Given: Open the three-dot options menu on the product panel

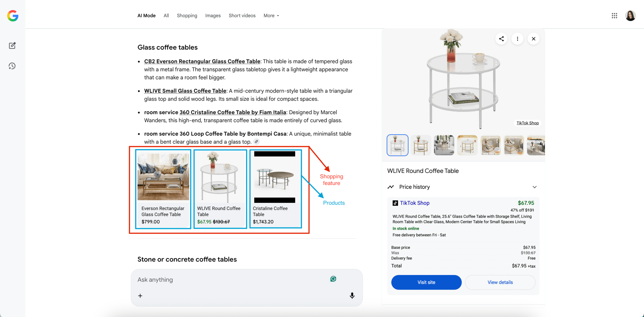Looking at the screenshot, I should 517,39.
